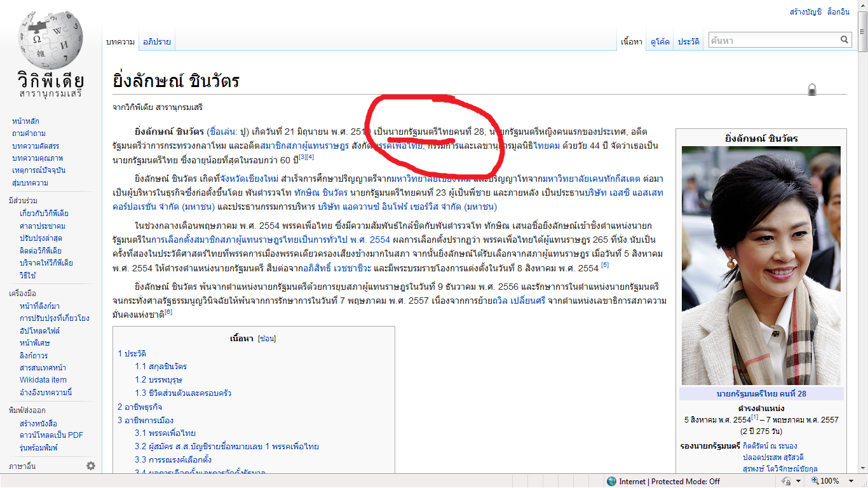
Task: Click อ้างอิงบทความนี้ link
Action: 46,392
